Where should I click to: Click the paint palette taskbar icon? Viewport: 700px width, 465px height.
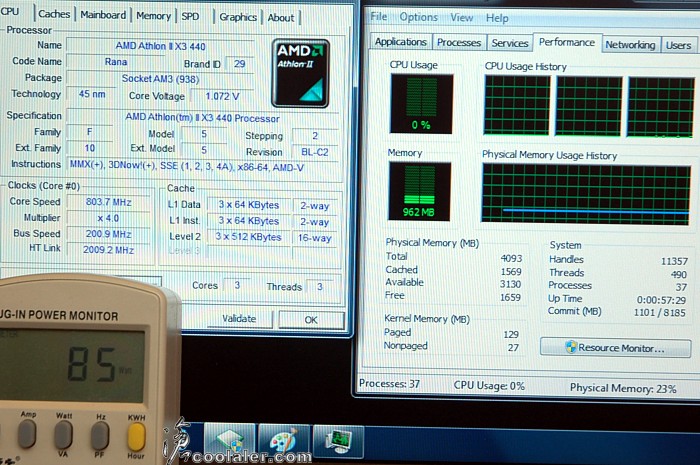pos(283,441)
